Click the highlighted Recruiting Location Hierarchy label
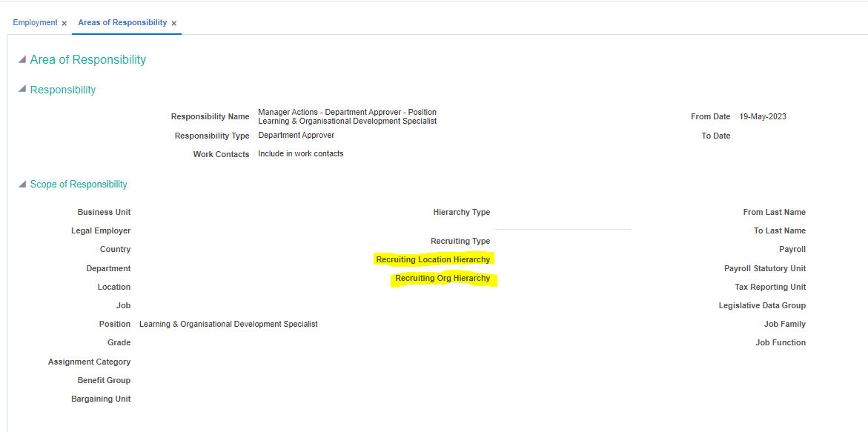Viewport: 868px width, 432px height. point(434,259)
